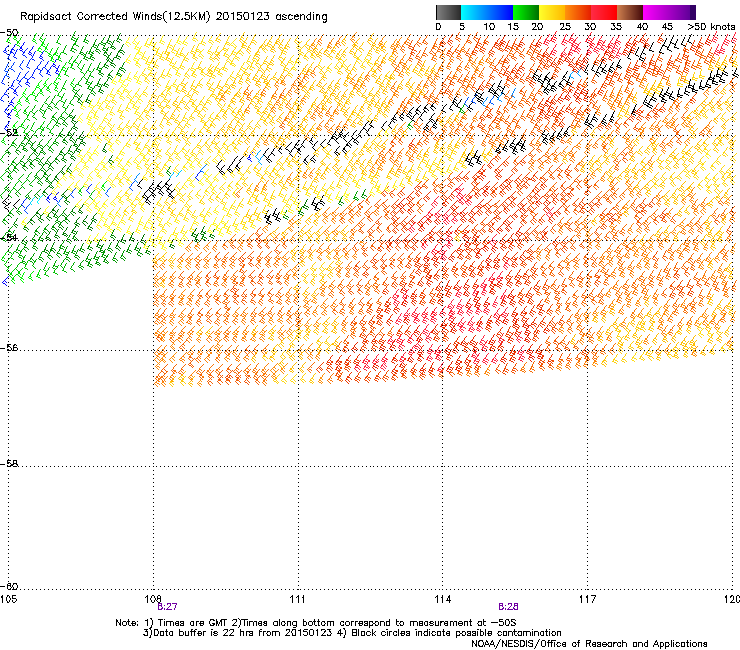The image size is (740, 650).
Task: Click the -50 latitude axis label
Action: [9, 33]
